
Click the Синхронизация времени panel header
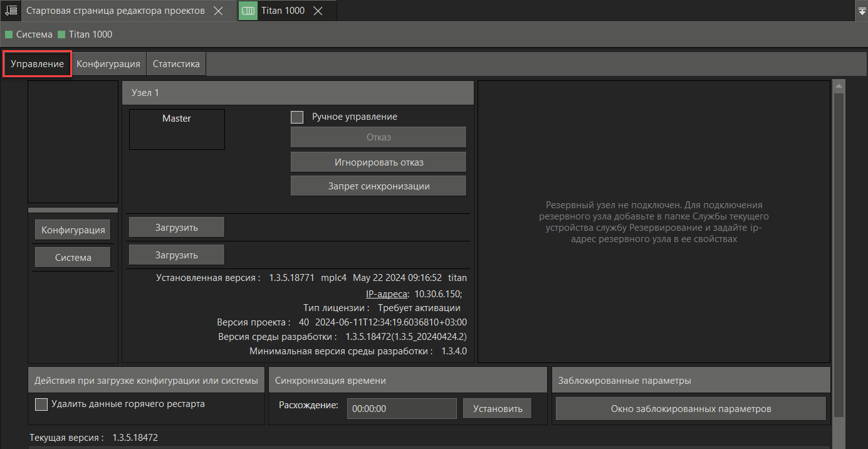408,380
